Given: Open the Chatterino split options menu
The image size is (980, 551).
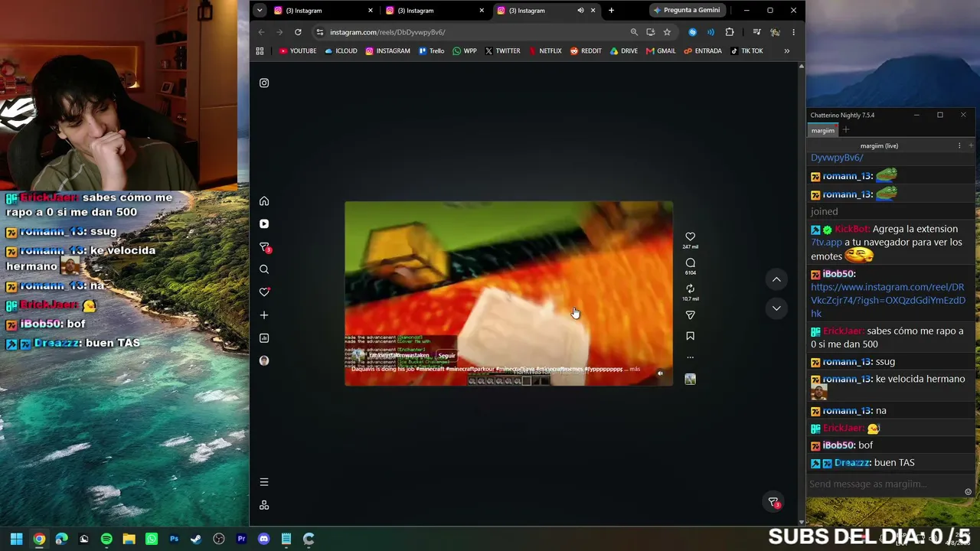Looking at the screenshot, I should tap(959, 145).
